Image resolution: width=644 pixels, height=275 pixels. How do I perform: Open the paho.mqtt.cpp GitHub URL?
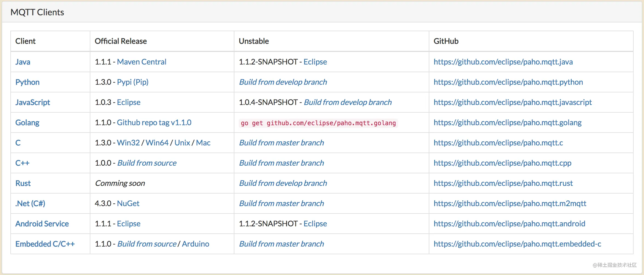click(x=503, y=163)
